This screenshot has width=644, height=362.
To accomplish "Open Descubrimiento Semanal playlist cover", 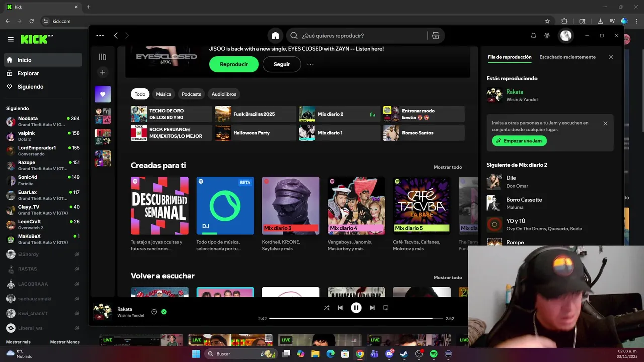I will coord(159,206).
